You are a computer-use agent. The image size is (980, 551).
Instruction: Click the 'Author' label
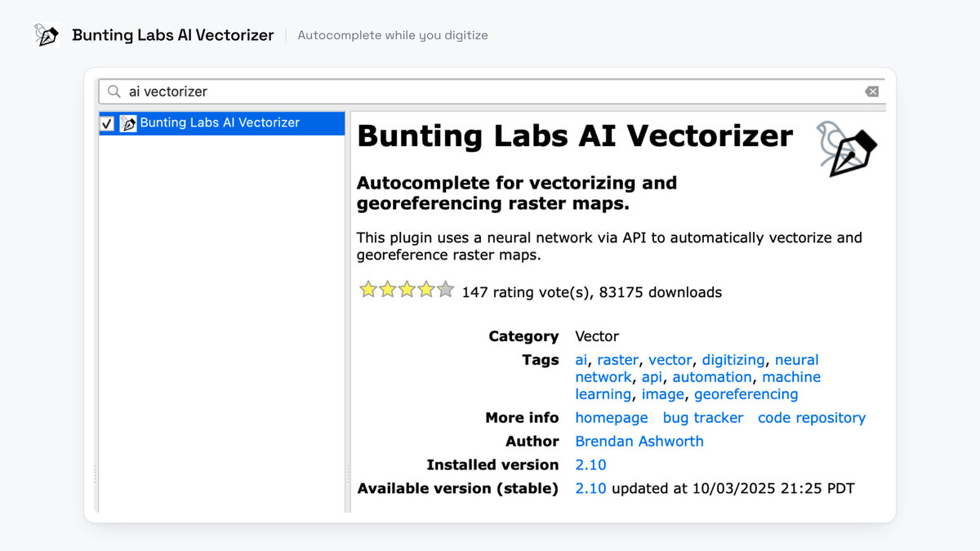[x=532, y=442]
